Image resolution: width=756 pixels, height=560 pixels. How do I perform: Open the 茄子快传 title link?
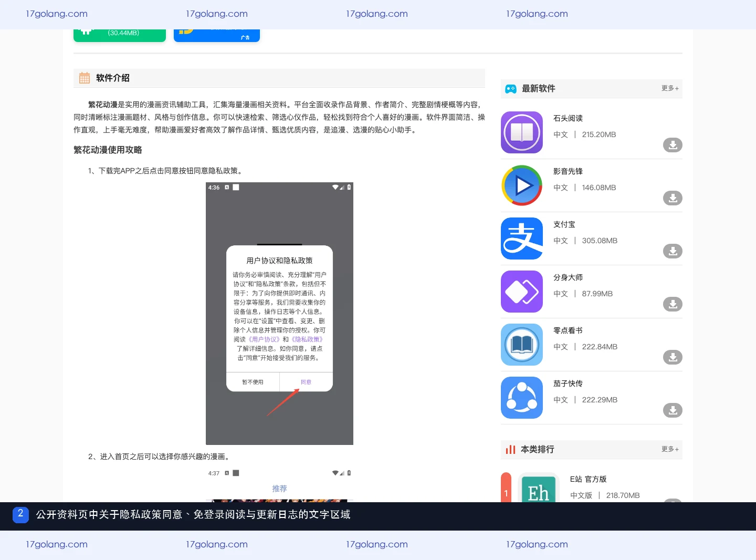(568, 383)
